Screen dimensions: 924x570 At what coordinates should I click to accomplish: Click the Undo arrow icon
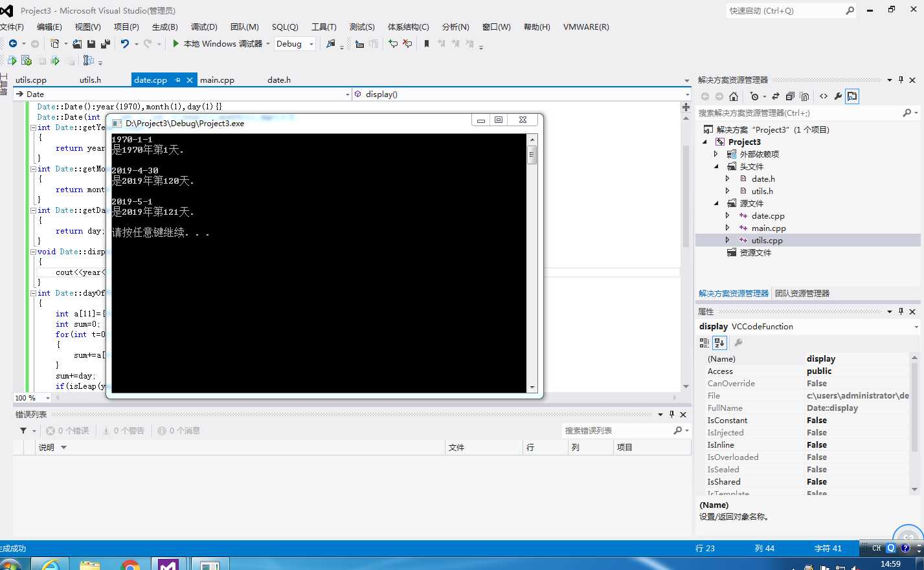tap(125, 43)
